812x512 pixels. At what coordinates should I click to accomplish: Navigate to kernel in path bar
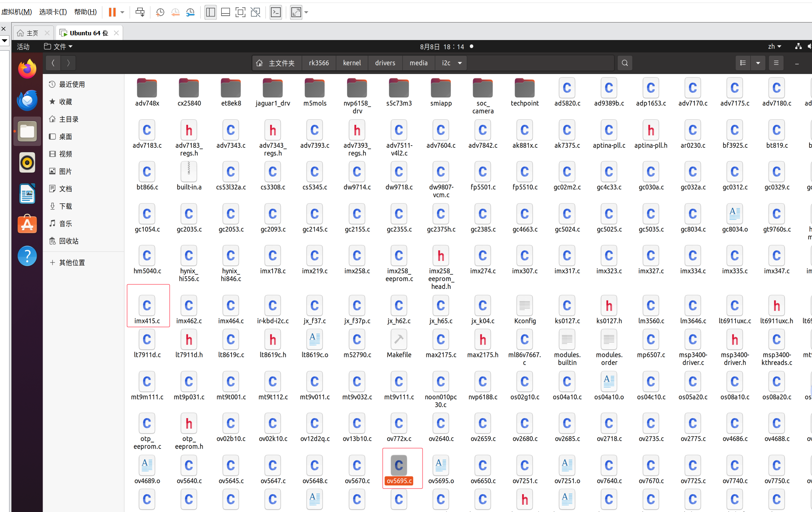[x=352, y=63]
